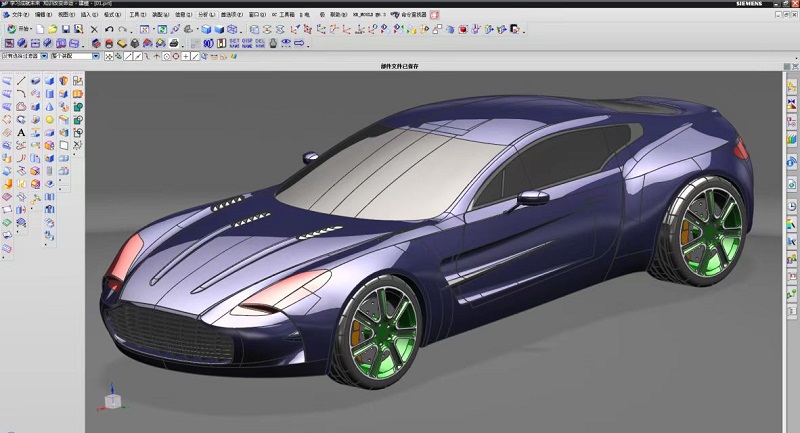Toggle the circle-center snap point option
This screenshot has height=433, width=800.
[x=166, y=57]
